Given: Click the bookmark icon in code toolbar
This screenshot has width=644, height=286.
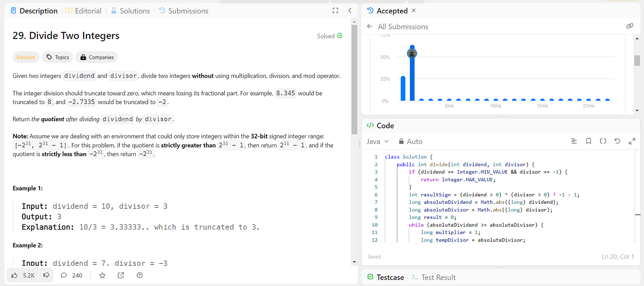Looking at the screenshot, I should (x=588, y=141).
